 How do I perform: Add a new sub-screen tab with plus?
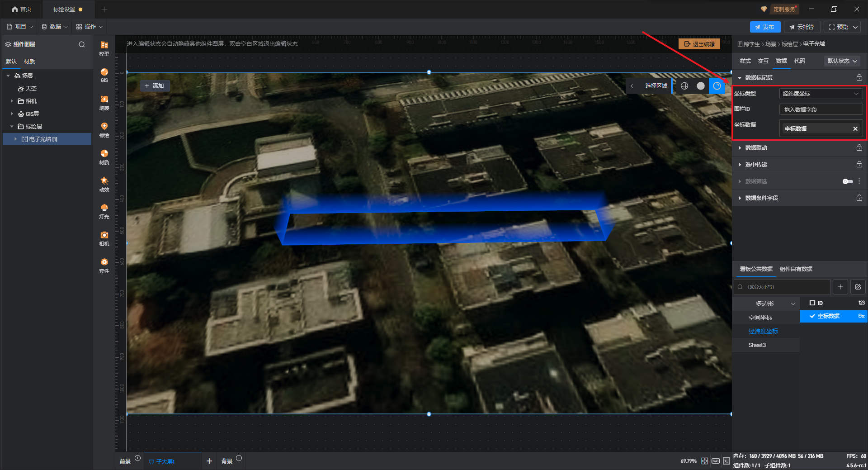[209, 461]
